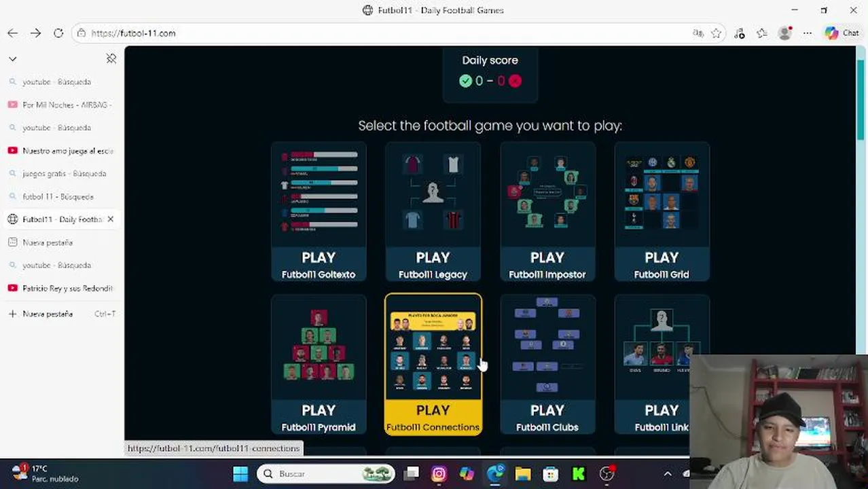Play Futbol11 Legacy game
Image resolution: width=868 pixels, height=489 pixels.
(x=433, y=211)
